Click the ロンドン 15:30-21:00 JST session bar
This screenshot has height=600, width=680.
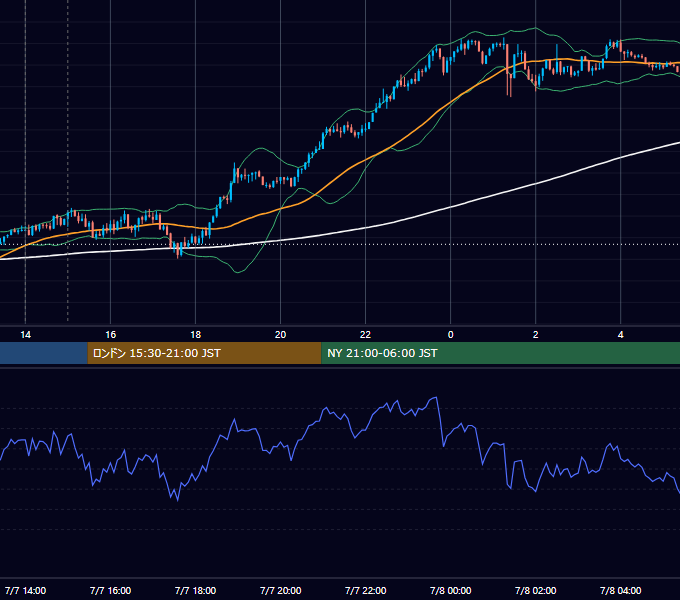pos(204,353)
